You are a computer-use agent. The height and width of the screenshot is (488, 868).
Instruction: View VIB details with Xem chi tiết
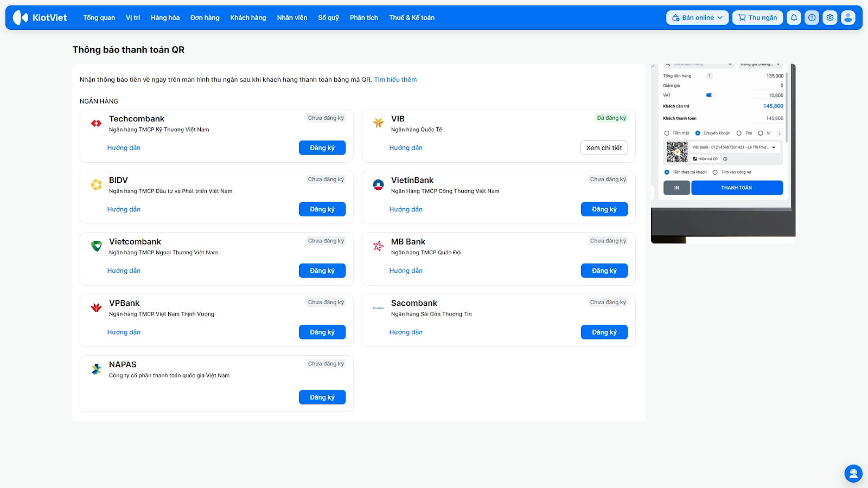(x=604, y=148)
